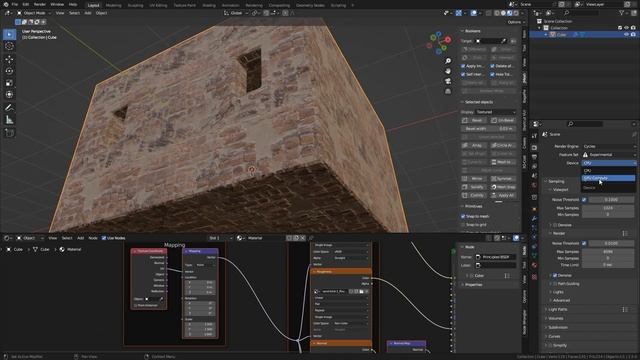The height and width of the screenshot is (360, 640).
Task: Click the outliner filter funnel icon
Action: click(622, 13)
